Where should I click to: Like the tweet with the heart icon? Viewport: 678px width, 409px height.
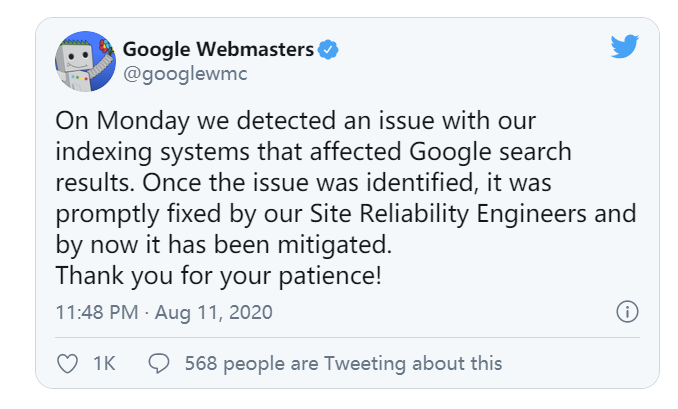pos(68,364)
